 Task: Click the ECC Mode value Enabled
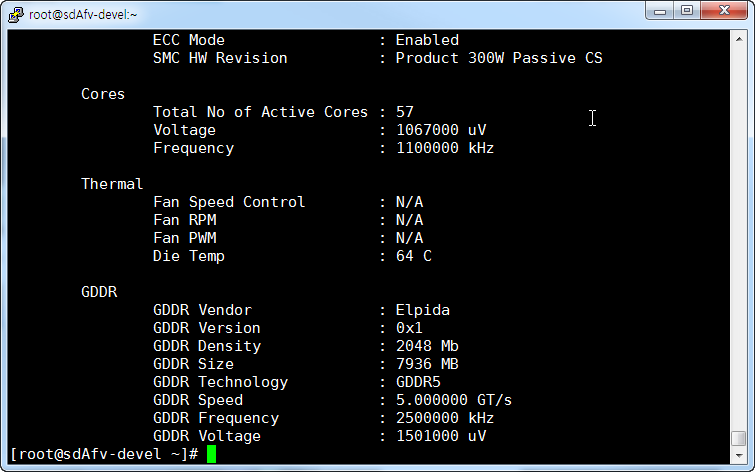pos(427,40)
